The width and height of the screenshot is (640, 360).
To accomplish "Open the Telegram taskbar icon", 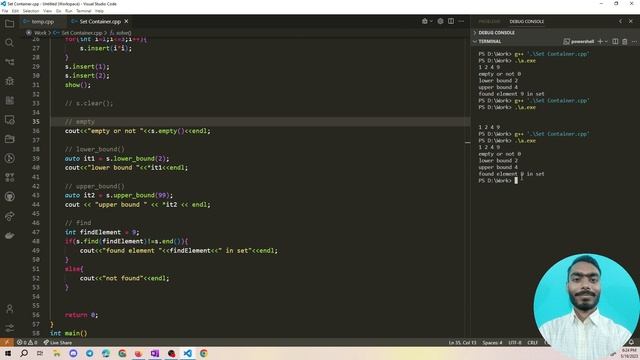I will 89,353.
